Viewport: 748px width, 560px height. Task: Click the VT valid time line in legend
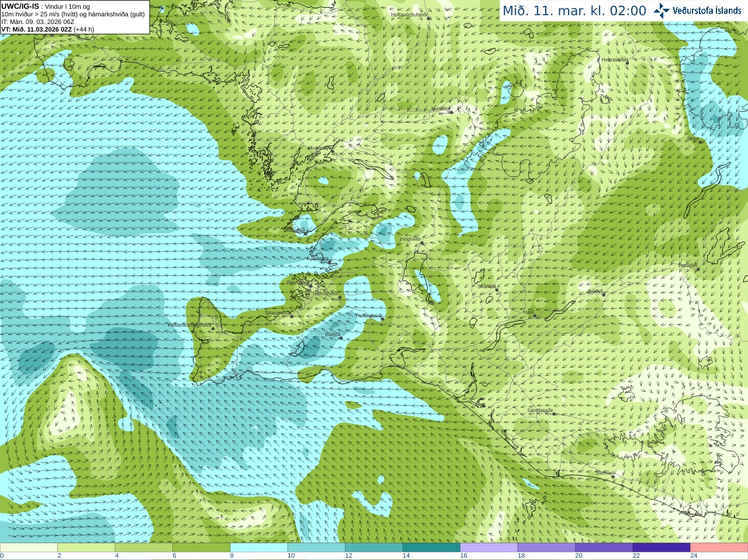click(x=47, y=29)
